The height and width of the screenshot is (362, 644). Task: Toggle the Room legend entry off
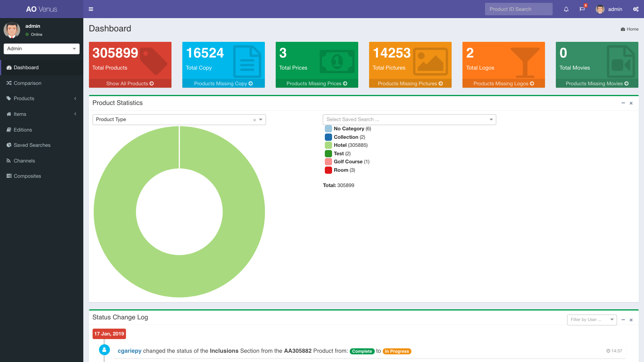[340, 170]
